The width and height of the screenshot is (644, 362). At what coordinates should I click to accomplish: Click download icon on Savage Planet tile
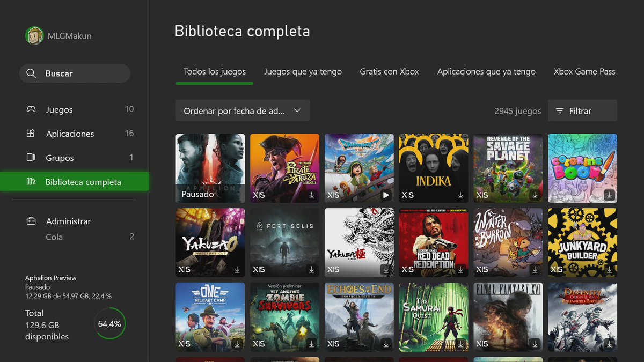[535, 195]
